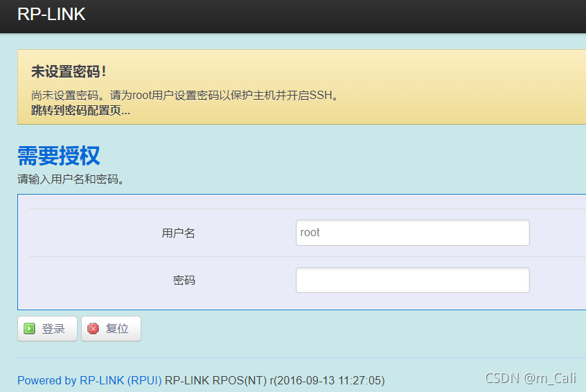
Task: Select the RP-LINK RPOS(NT) version text
Action: pyautogui.click(x=275, y=380)
